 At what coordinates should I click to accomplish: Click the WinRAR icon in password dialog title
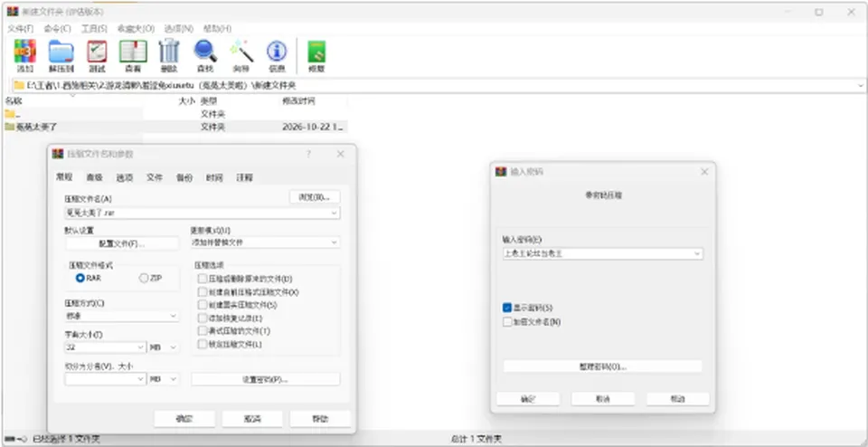pos(501,172)
